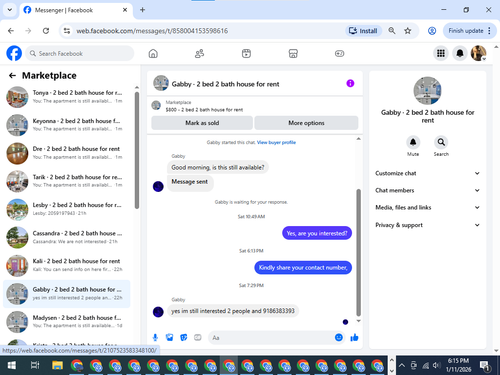The height and width of the screenshot is (375, 500).
Task: Click the conversation list scrollbar
Action: (x=137, y=150)
